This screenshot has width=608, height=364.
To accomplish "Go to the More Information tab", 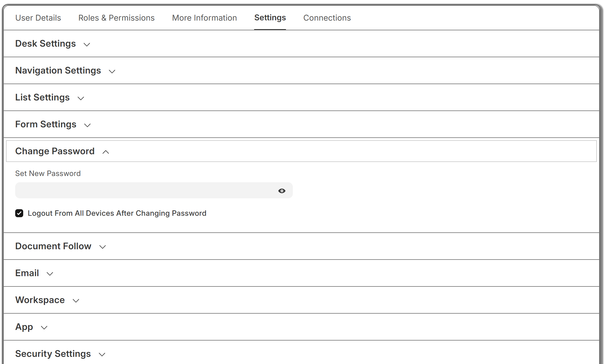I will (204, 18).
